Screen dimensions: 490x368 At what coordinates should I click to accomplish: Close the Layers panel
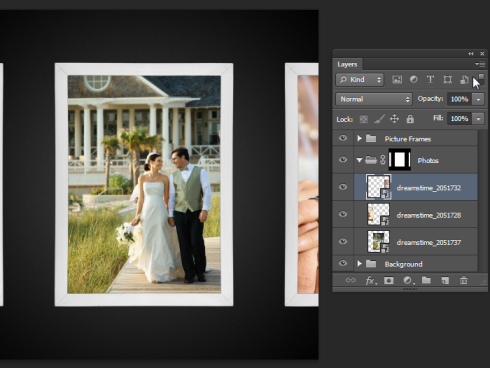click(x=482, y=53)
